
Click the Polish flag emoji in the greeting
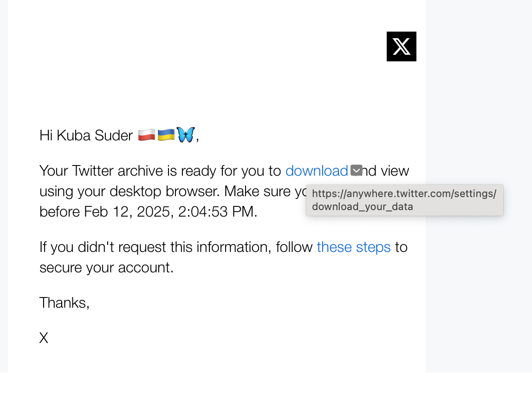(x=147, y=135)
